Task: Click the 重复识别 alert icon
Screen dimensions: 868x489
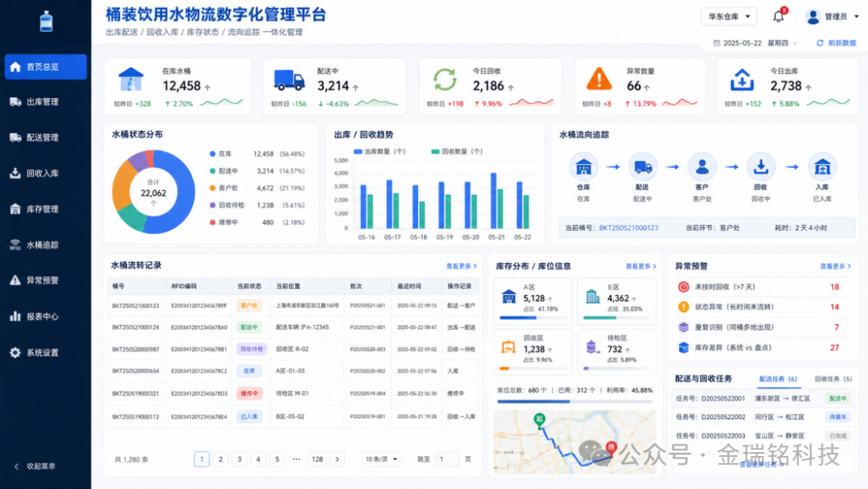Action: [x=684, y=327]
